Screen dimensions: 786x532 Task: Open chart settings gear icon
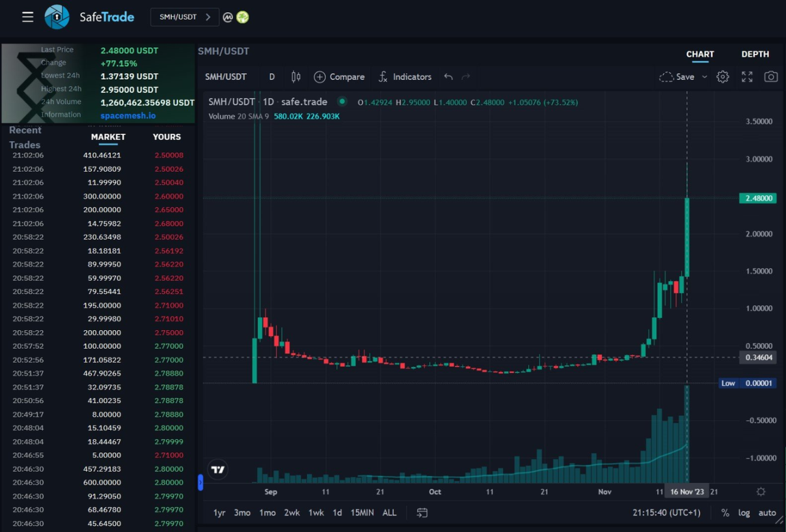tap(723, 77)
